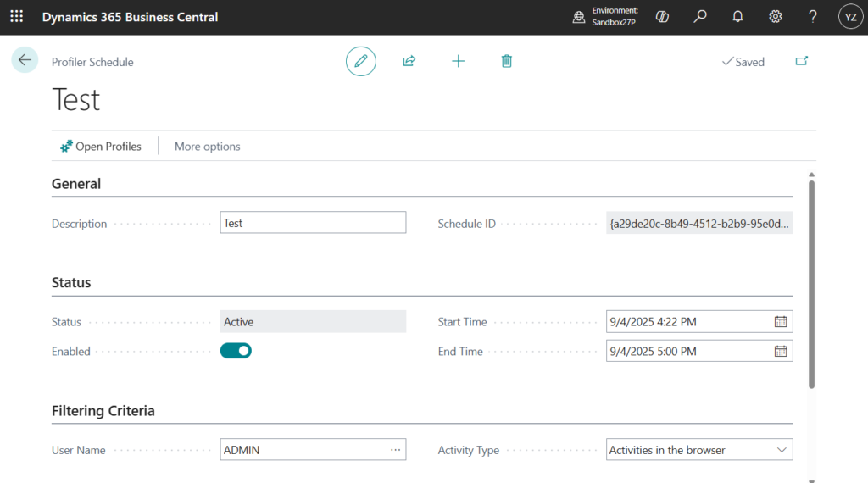Screen dimensions: 868x483
Task: Go back with the arrow button
Action: [x=25, y=60]
